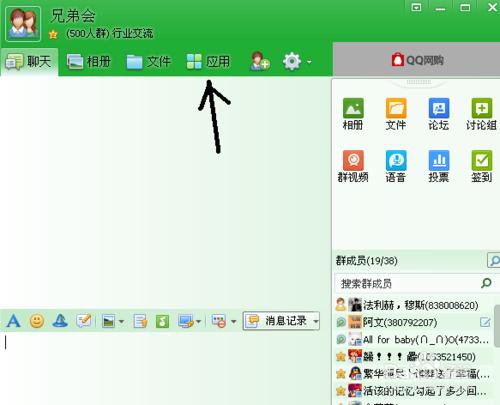Open the 签到 check-in app
This screenshot has width=500, height=405.
481,166
